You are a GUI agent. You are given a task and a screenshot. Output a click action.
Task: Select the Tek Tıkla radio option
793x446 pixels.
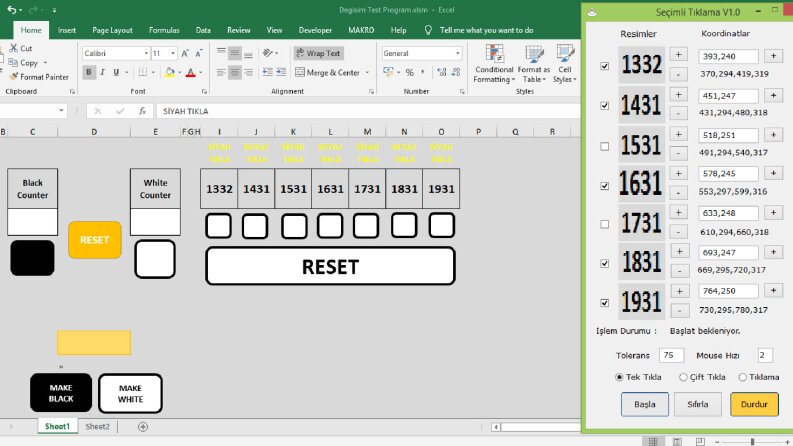[619, 377]
